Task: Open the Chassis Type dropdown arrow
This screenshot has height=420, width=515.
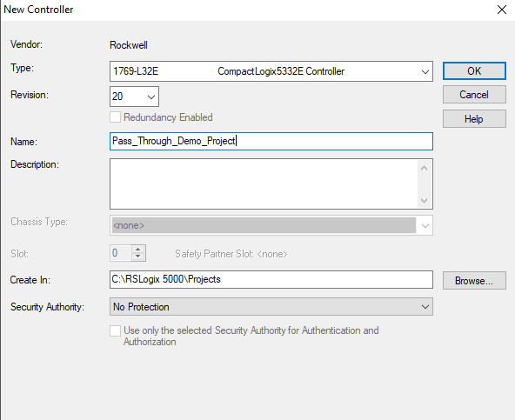Action: tap(425, 225)
